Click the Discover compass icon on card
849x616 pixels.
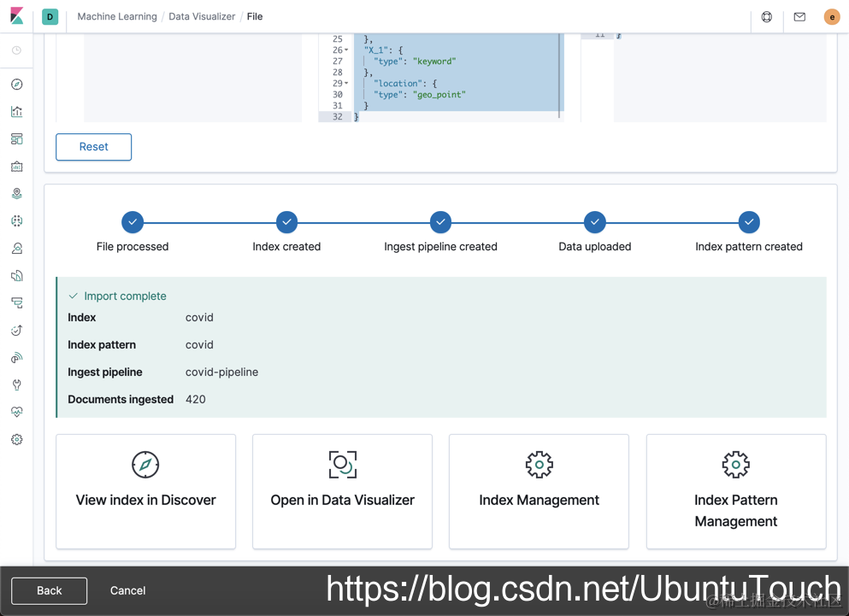145,465
